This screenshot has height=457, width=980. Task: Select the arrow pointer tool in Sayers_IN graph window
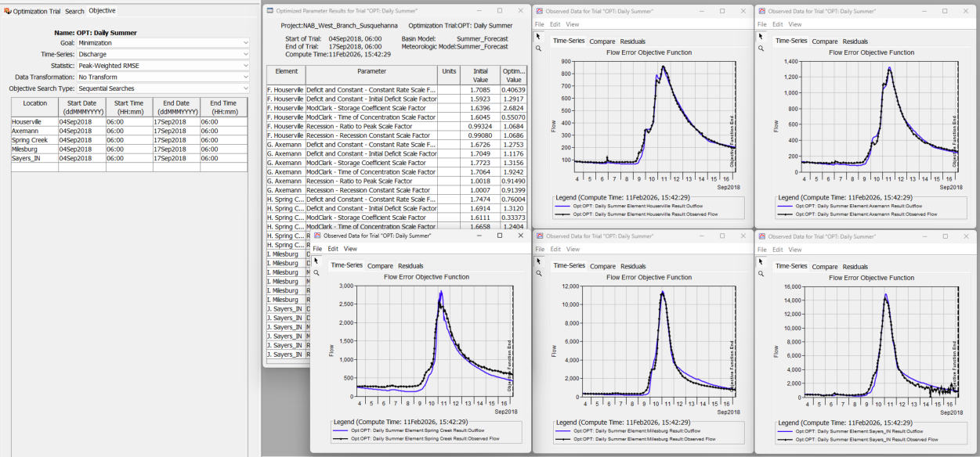[761, 261]
